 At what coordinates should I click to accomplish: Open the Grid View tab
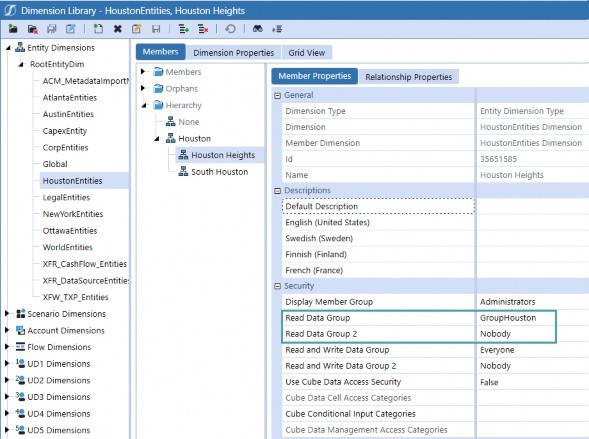coord(307,53)
